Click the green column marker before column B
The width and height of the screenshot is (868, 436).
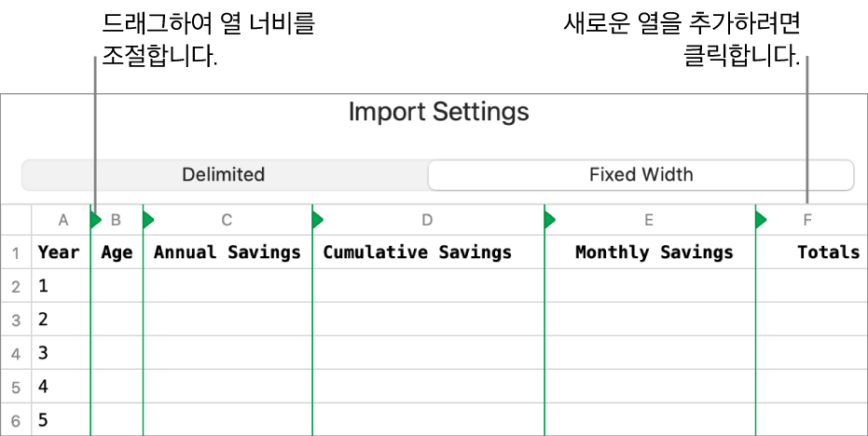[95, 221]
